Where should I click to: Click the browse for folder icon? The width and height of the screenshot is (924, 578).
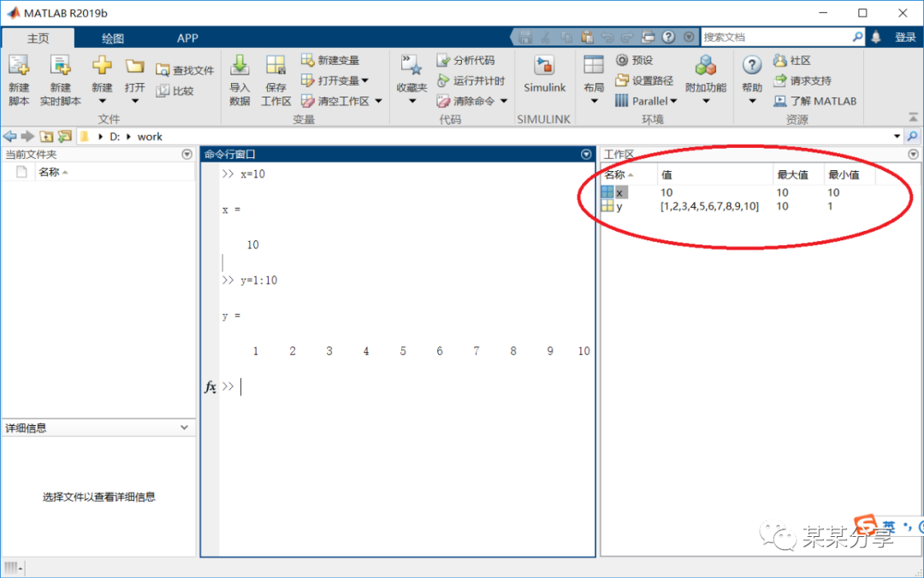[x=64, y=137]
